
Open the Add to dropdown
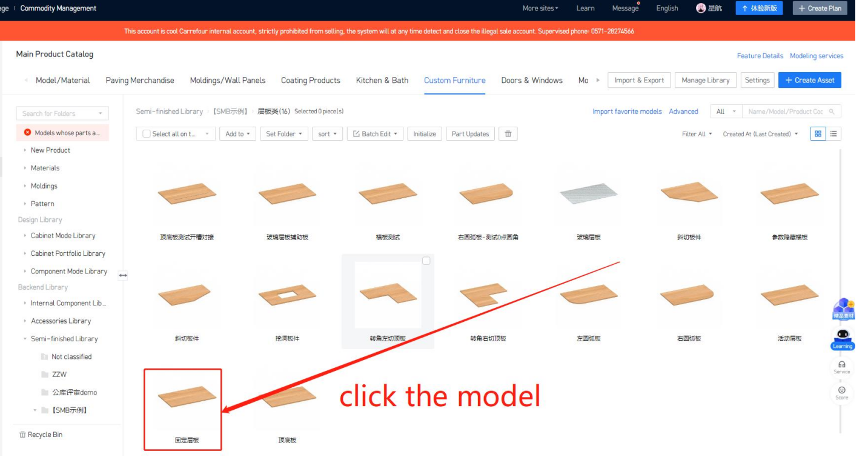click(x=238, y=134)
